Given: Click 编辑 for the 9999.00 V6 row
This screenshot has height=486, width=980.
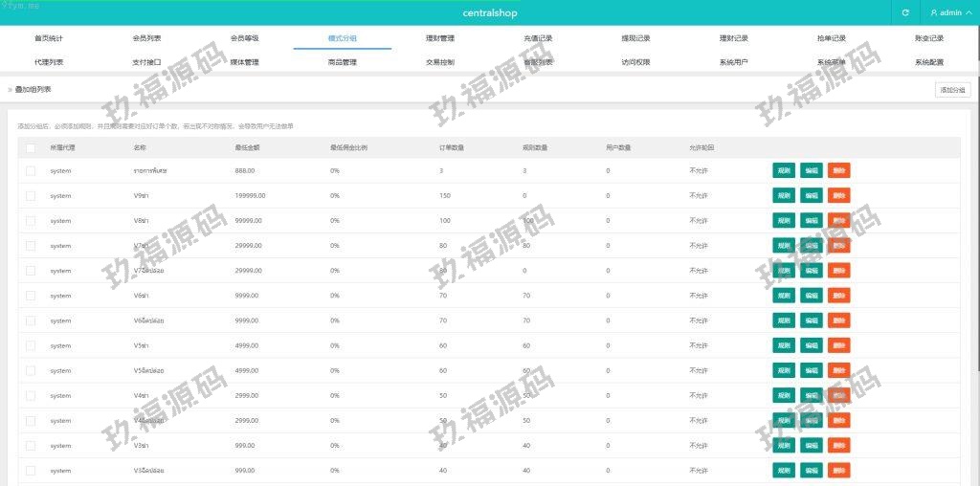Looking at the screenshot, I should pyautogui.click(x=811, y=296).
